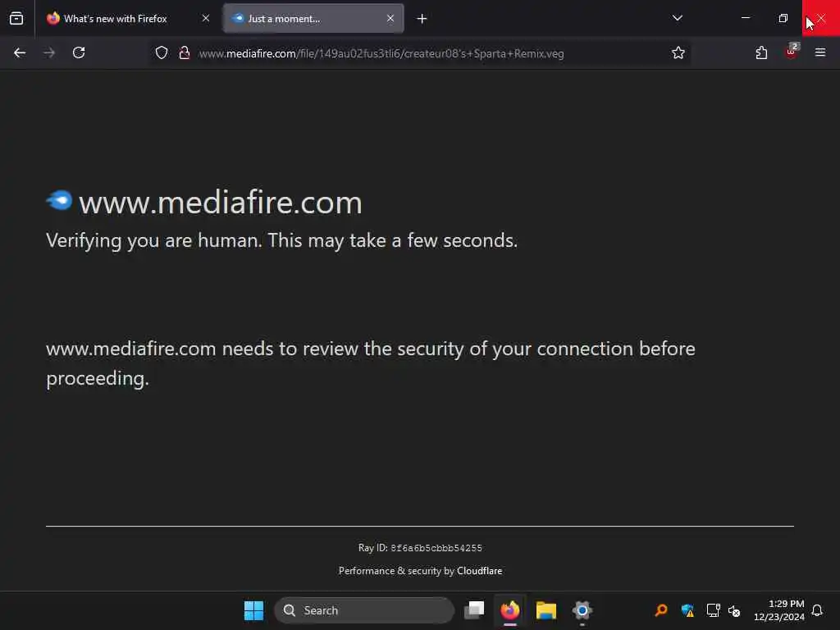Viewport: 840px width, 630px height.
Task: Click muted volume tray icon
Action: (x=734, y=610)
